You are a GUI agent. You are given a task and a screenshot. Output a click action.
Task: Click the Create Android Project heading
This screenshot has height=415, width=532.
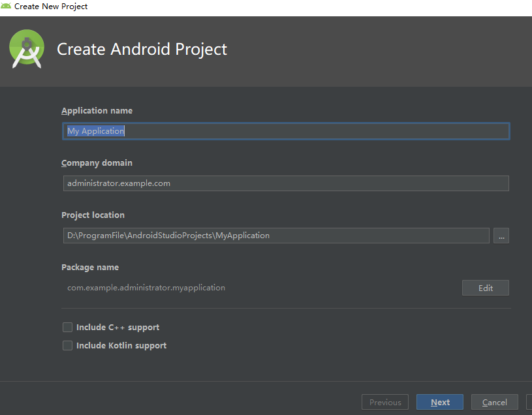coord(142,49)
